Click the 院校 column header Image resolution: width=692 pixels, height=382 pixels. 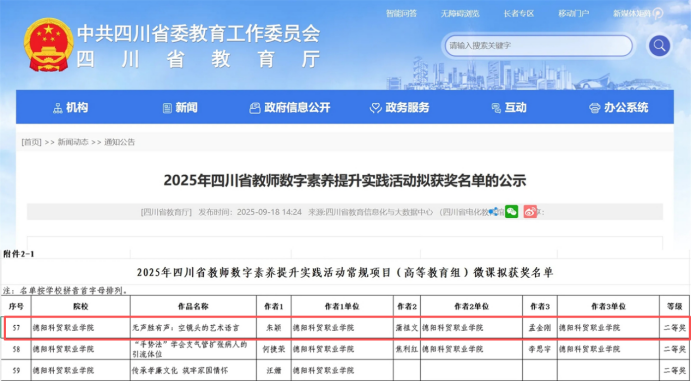tap(81, 306)
